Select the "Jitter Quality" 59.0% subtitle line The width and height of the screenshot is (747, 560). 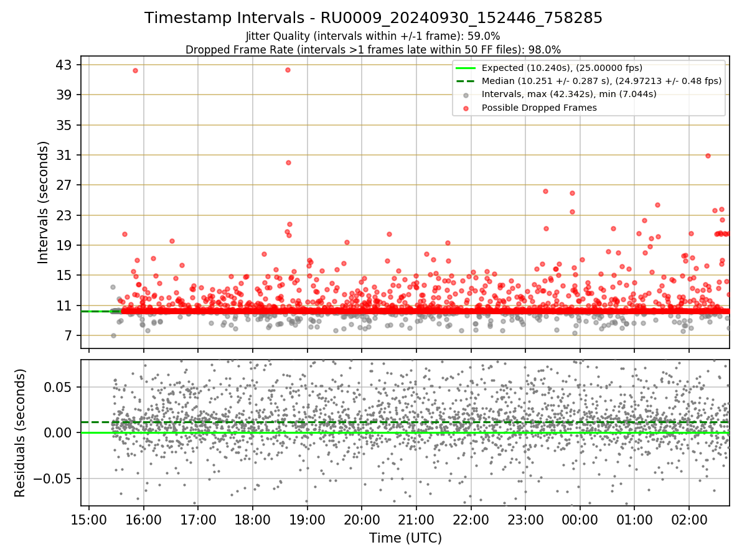pos(374,36)
